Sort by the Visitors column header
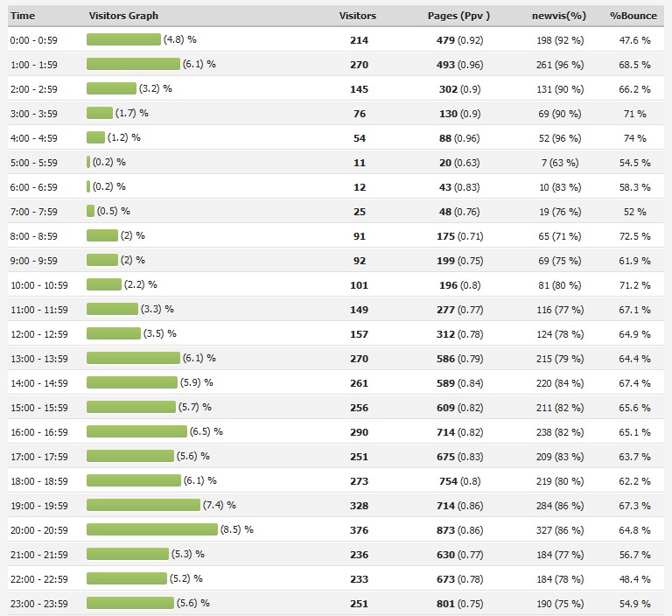The height and width of the screenshot is (616, 672). [357, 16]
